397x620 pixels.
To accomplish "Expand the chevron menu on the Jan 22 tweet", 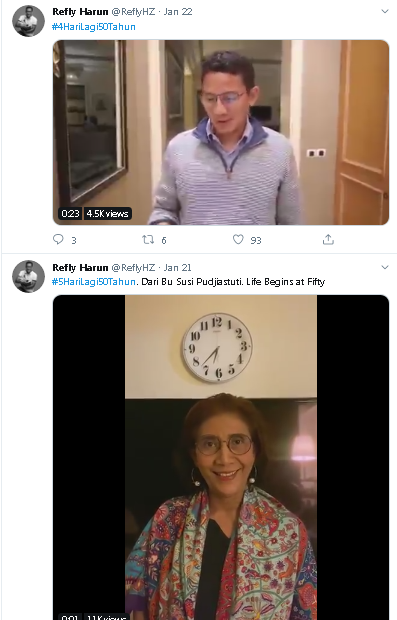I will (385, 11).
